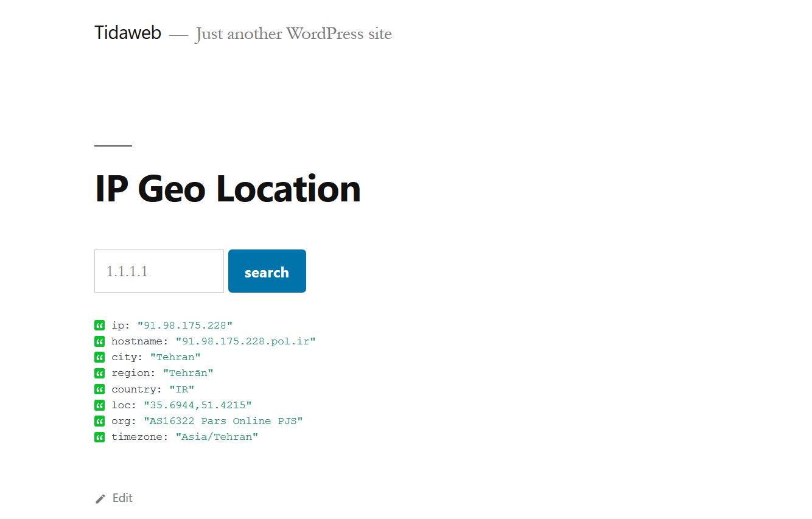Viewport: 812px width, 519px height.
Task: Click the quote icon beside country
Action: (100, 389)
